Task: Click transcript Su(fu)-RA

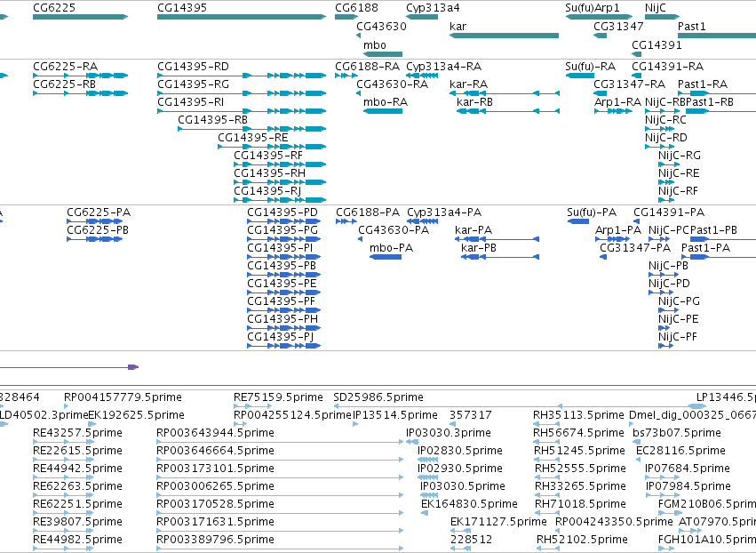Action: (591, 67)
